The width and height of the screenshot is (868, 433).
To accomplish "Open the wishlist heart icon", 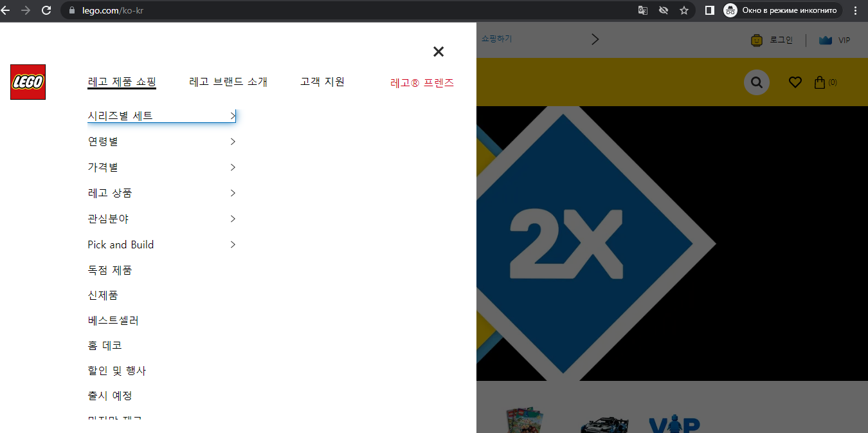I will click(x=795, y=82).
